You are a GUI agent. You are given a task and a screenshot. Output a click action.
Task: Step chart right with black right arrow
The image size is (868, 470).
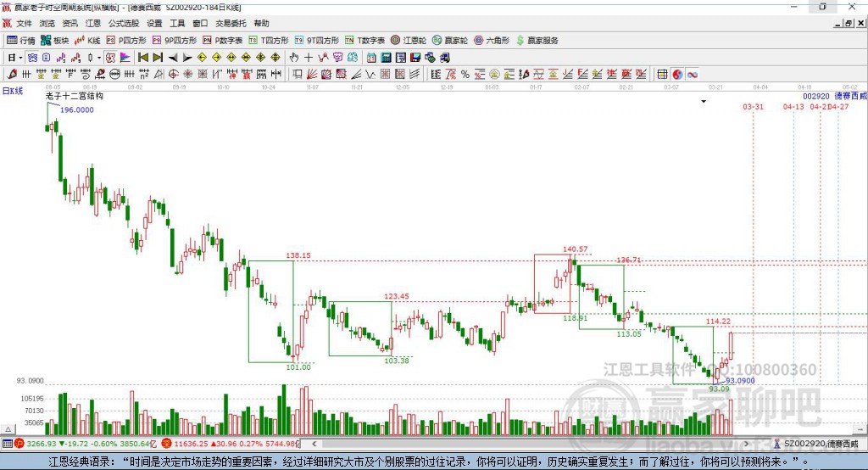(x=187, y=58)
